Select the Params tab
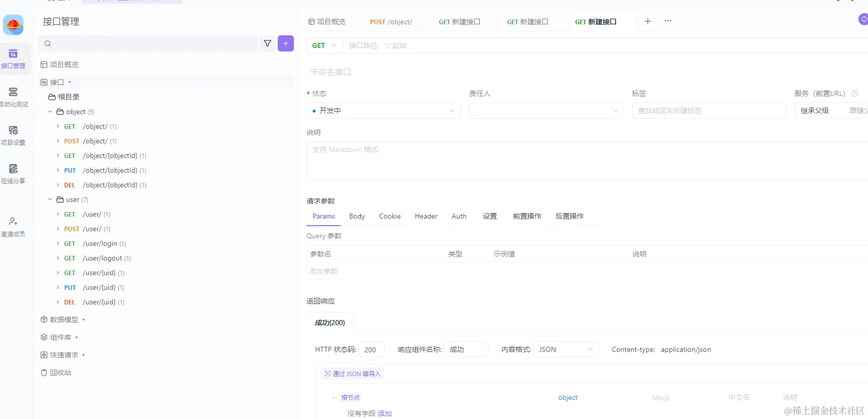The image size is (868, 419). pyautogui.click(x=324, y=216)
